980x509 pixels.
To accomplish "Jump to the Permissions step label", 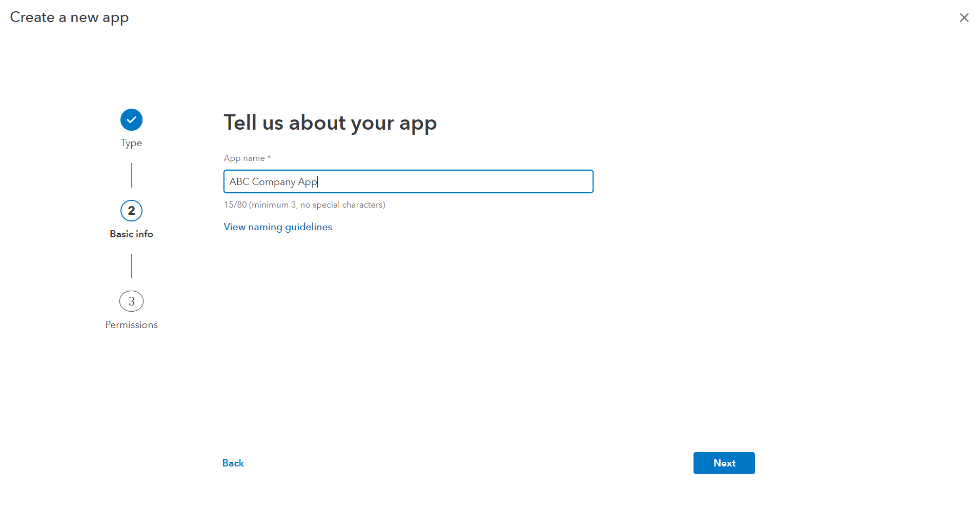I will 131,325.
